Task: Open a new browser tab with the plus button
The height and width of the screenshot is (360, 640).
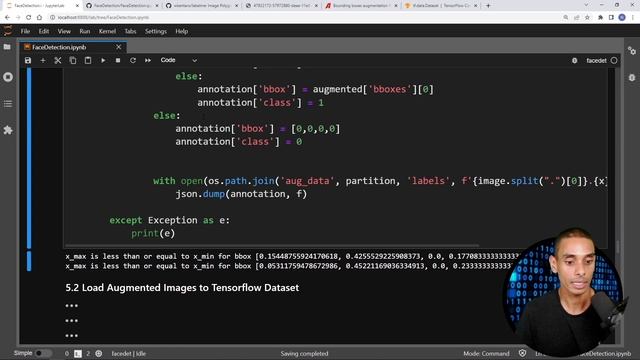Action: click(x=488, y=6)
